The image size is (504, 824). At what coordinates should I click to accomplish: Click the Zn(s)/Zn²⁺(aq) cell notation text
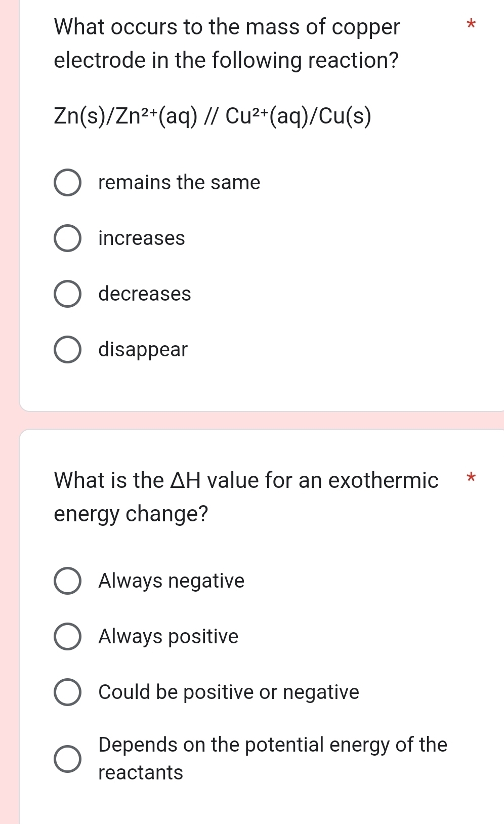tap(213, 116)
